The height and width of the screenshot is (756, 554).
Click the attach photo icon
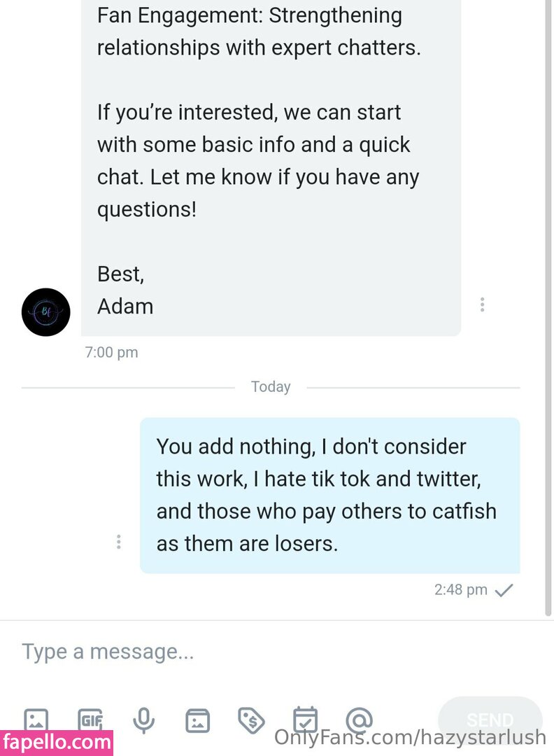[36, 719]
